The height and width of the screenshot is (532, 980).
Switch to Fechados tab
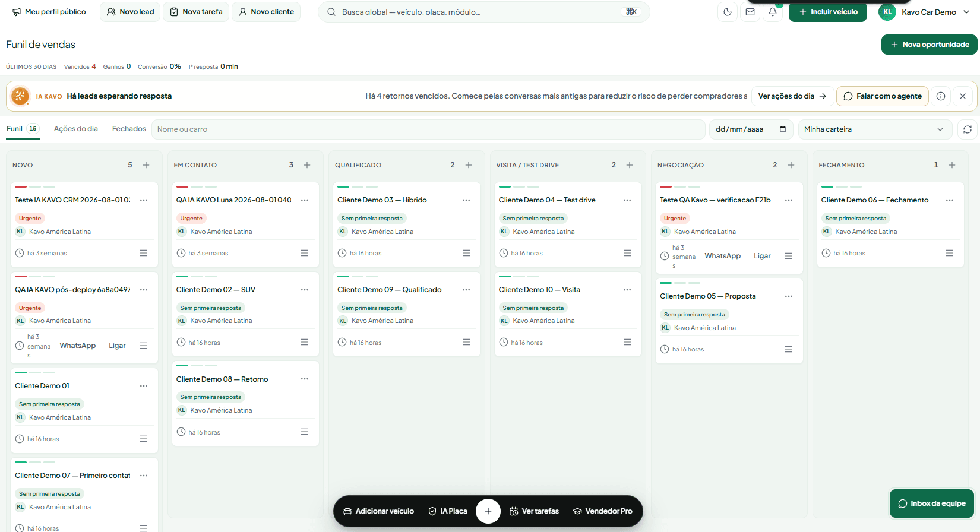[x=129, y=129]
